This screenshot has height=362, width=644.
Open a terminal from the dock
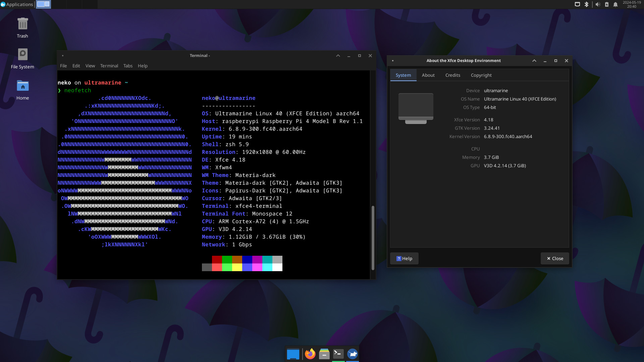[x=338, y=354]
